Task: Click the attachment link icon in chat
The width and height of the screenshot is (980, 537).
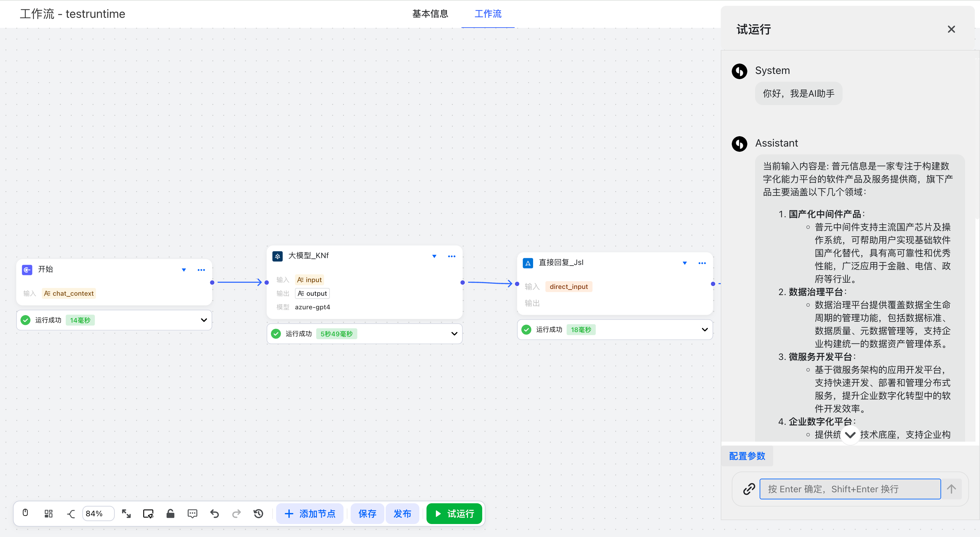Action: 749,489
